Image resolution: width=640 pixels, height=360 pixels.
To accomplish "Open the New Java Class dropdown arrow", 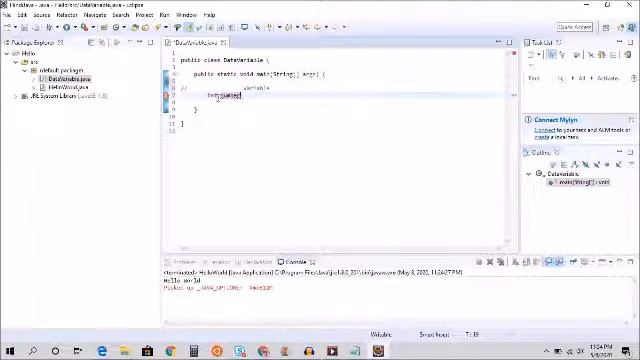I will pos(124,27).
